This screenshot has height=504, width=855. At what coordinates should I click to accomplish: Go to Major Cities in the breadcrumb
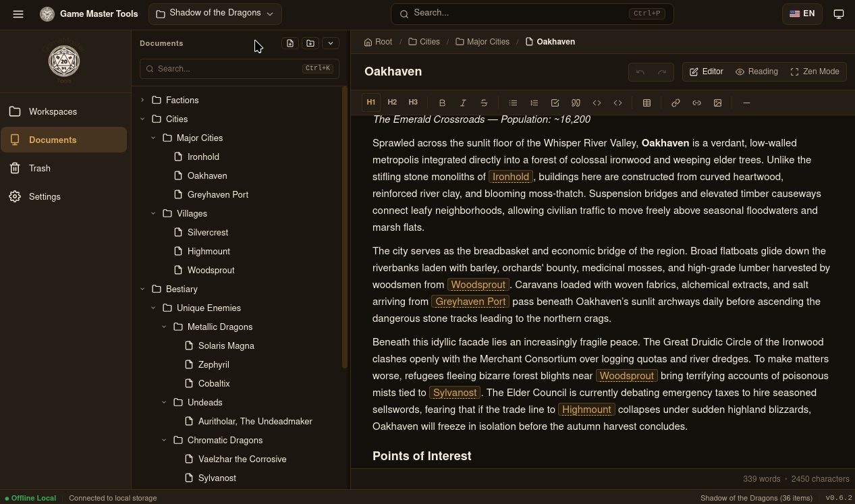coord(482,42)
